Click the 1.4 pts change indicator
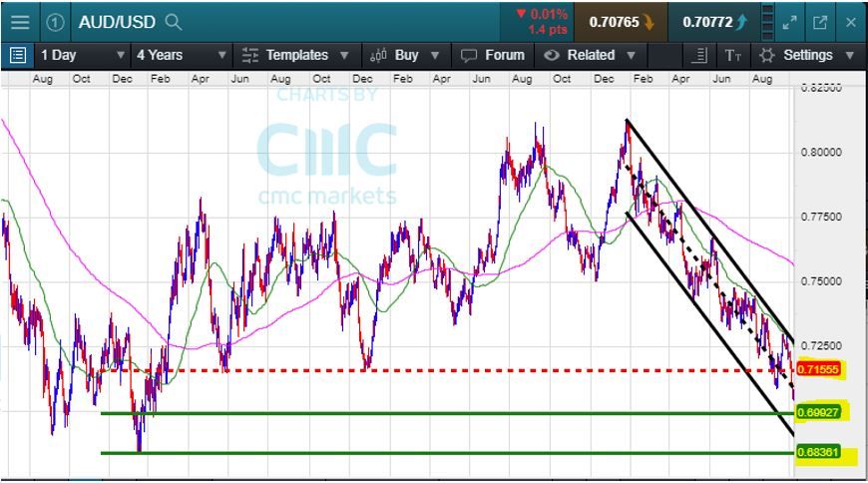Image resolution: width=868 pixels, height=483 pixels. [x=547, y=30]
